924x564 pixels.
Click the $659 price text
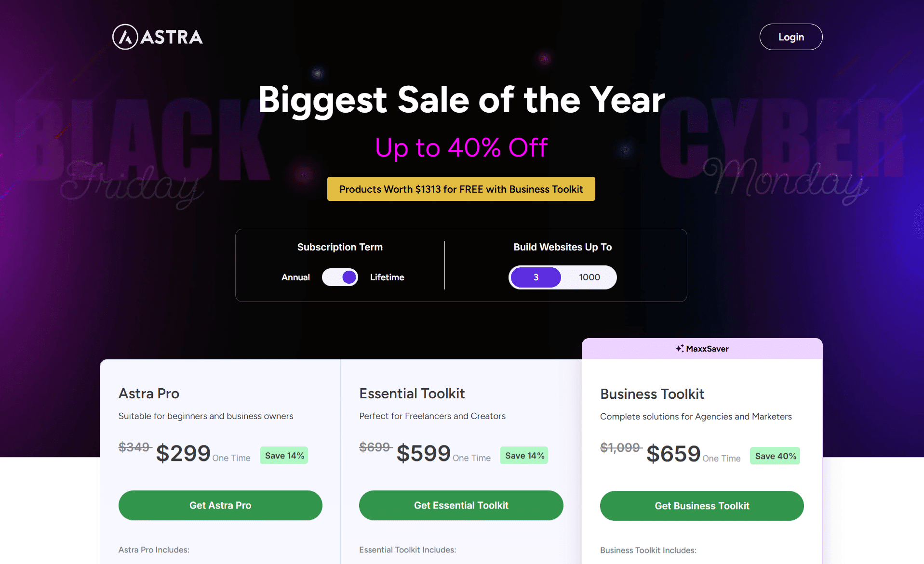point(673,453)
